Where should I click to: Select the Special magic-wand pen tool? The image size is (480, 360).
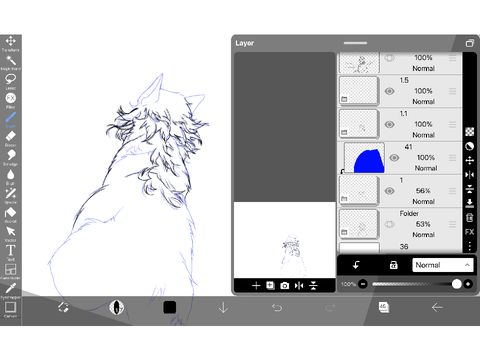click(11, 195)
